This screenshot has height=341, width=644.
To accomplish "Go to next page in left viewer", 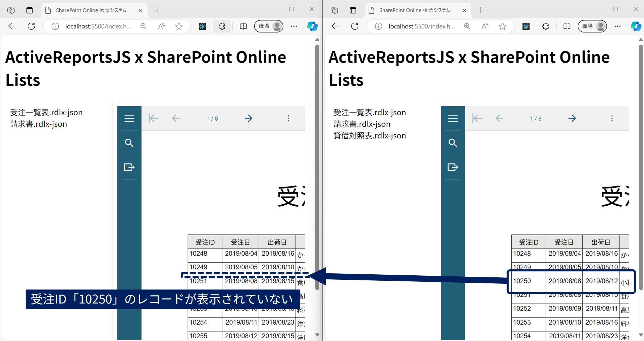I will (x=249, y=118).
